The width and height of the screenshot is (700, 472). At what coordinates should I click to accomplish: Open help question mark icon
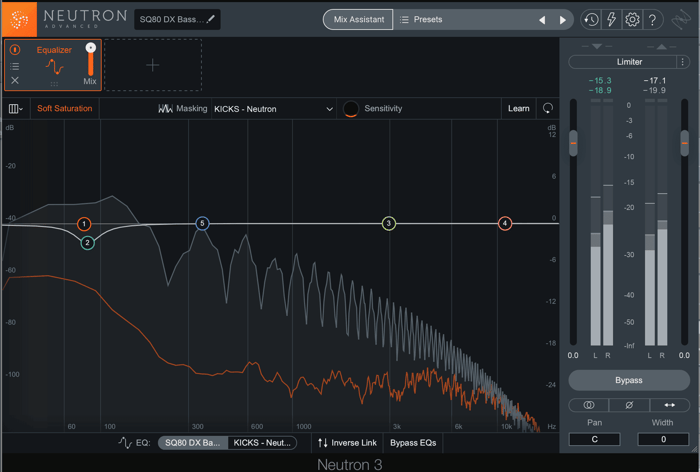pyautogui.click(x=652, y=20)
